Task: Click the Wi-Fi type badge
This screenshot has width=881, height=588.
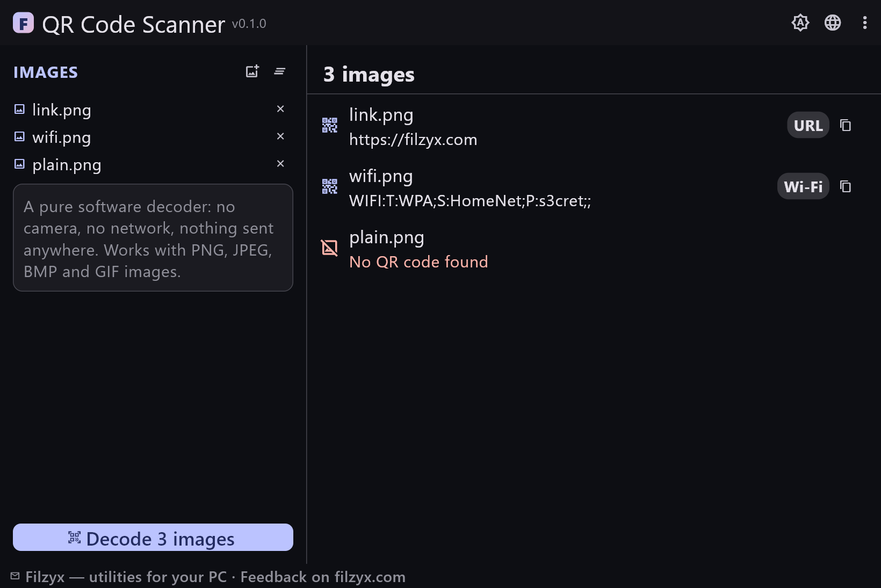Action: point(803,186)
